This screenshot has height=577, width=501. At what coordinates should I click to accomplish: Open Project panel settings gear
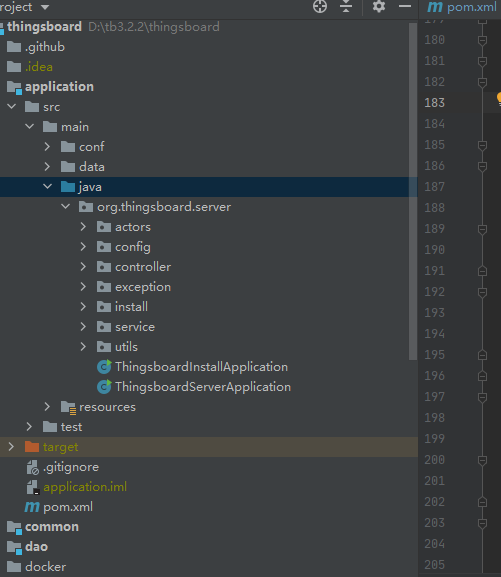pyautogui.click(x=379, y=6)
